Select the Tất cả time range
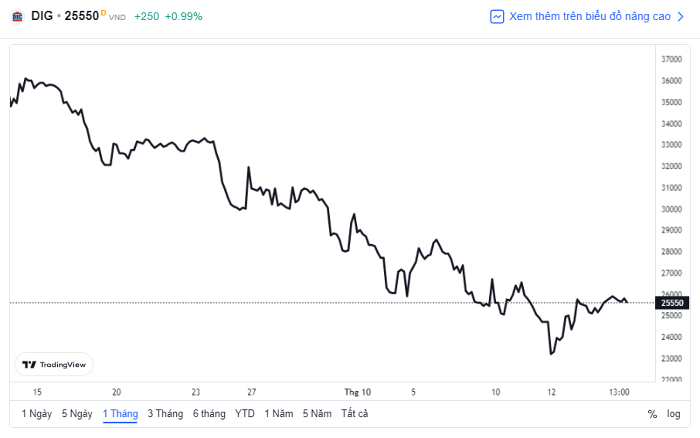The width and height of the screenshot is (700, 438). pos(354,414)
